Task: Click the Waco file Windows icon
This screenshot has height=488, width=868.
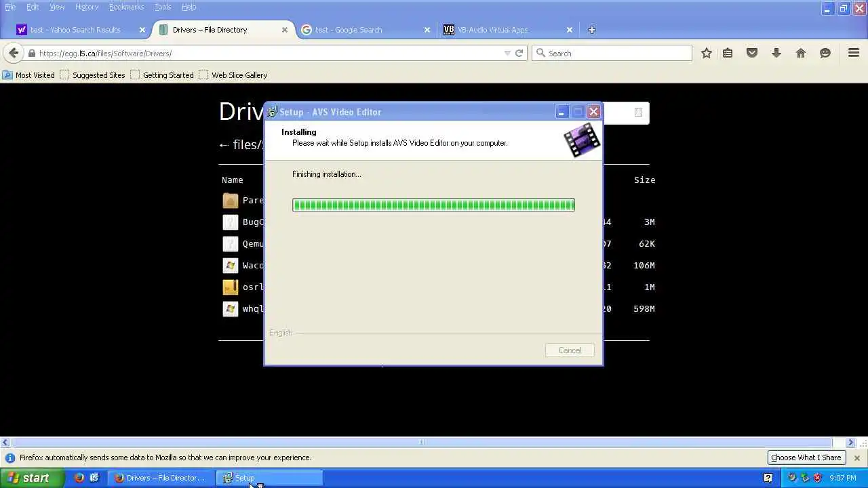Action: (231, 266)
